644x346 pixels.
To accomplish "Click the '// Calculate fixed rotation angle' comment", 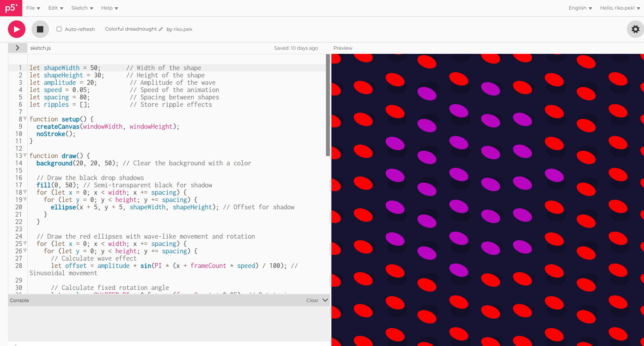I will [110, 288].
